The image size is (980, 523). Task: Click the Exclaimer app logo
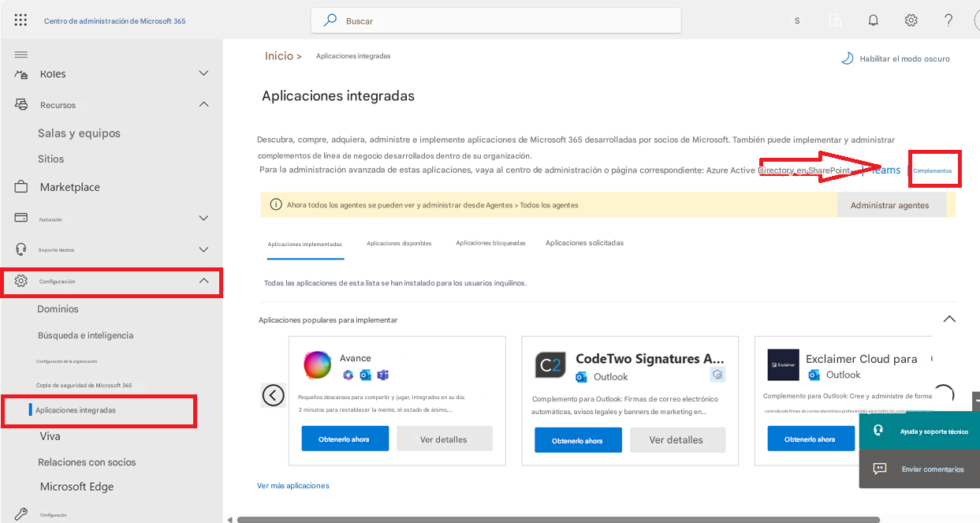tap(783, 365)
